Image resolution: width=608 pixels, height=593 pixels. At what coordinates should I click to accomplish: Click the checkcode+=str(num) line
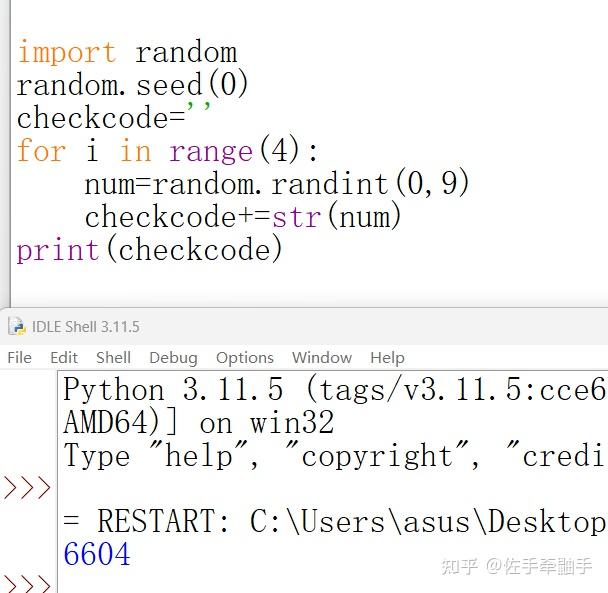[x=243, y=216]
